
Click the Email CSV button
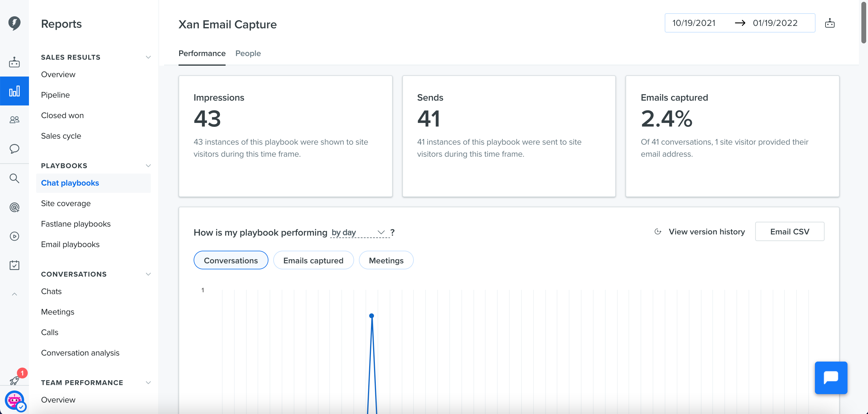(790, 232)
